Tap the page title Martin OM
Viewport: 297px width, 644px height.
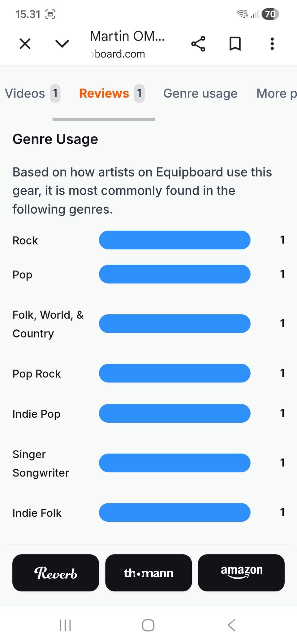[x=127, y=36]
